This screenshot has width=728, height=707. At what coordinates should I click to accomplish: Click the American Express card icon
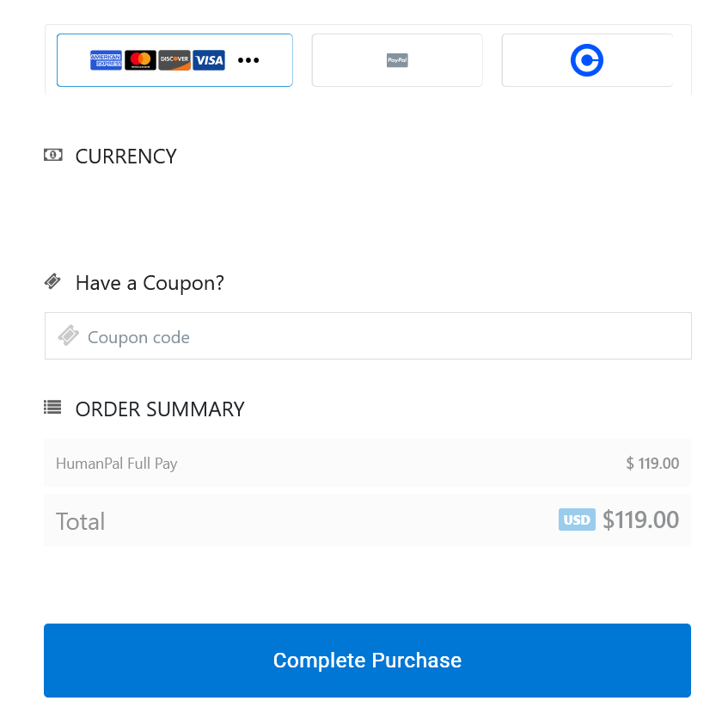coord(107,60)
